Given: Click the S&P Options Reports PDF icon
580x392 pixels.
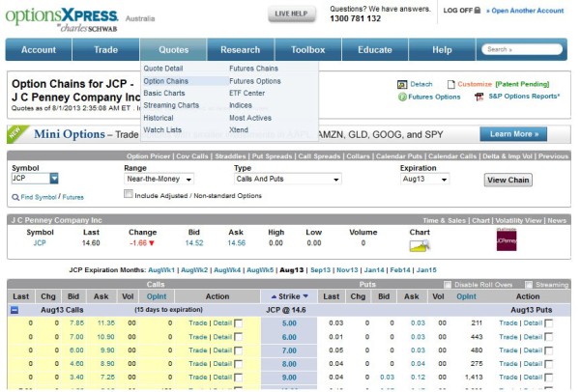Looking at the screenshot, I should (479, 97).
